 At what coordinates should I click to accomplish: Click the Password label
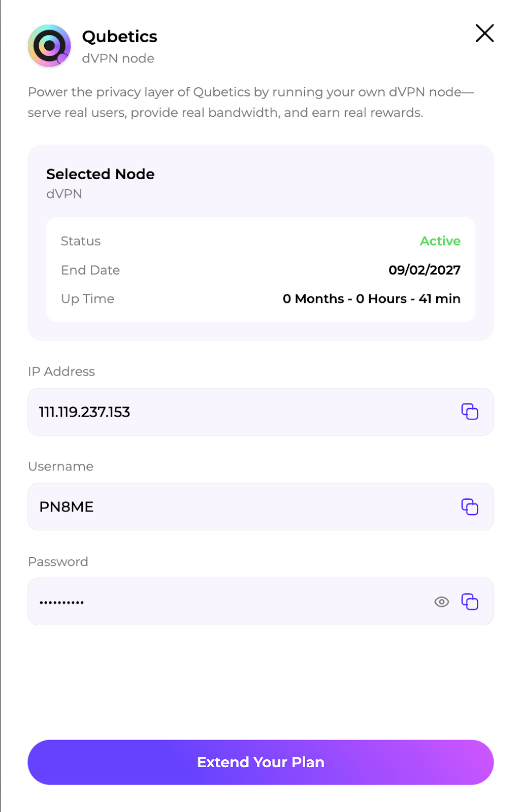pyautogui.click(x=58, y=562)
